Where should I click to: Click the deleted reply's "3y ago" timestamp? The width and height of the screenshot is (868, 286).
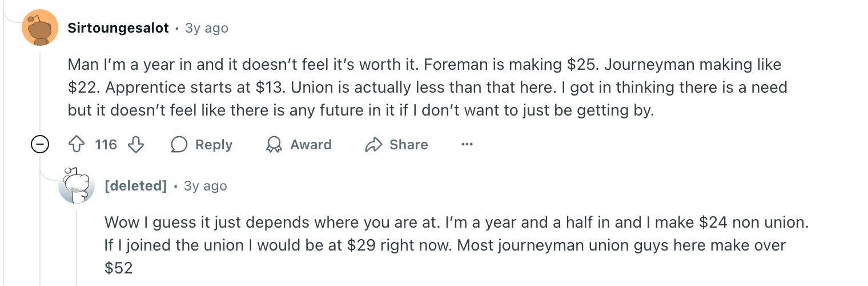[x=205, y=186]
